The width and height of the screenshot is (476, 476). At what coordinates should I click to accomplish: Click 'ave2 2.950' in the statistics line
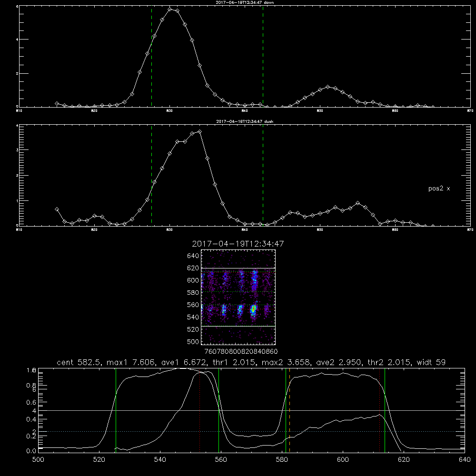[339, 362]
